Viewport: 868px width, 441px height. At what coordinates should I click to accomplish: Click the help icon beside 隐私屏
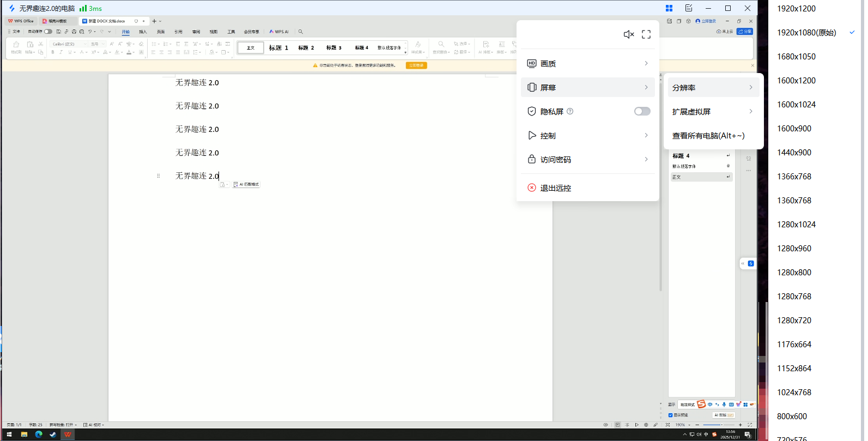coord(570,111)
